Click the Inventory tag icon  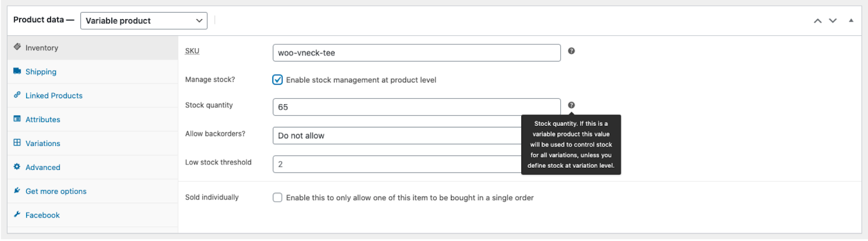coord(17,47)
